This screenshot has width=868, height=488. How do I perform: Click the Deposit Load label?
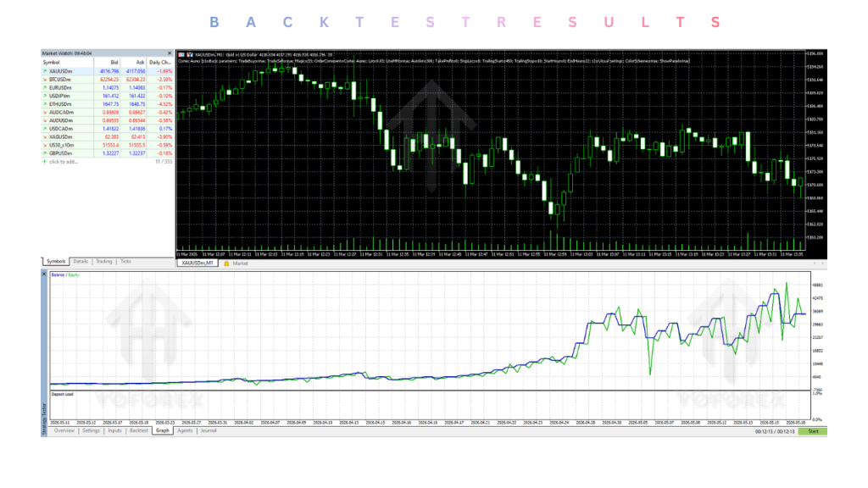(x=62, y=395)
